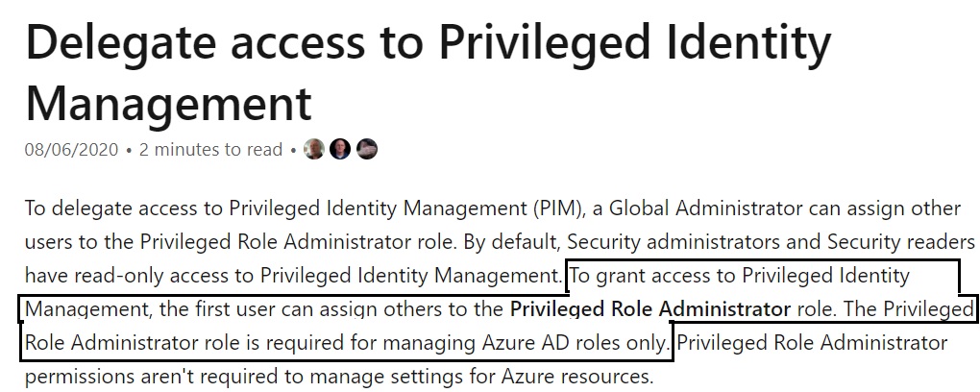Click the word 'Management' in the page title

(x=169, y=105)
